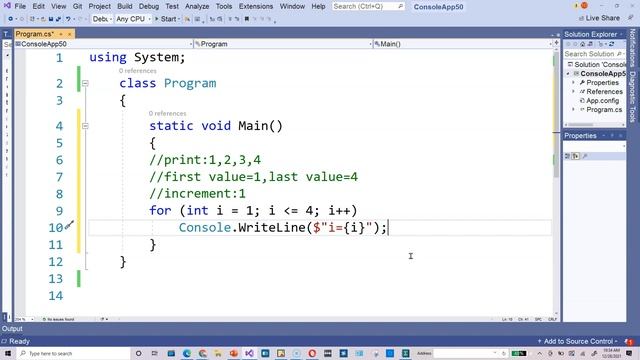Select the Solution 'ConsoleApp50' tree node
Image resolution: width=640 pixels, height=360 pixels.
pyautogui.click(x=597, y=64)
